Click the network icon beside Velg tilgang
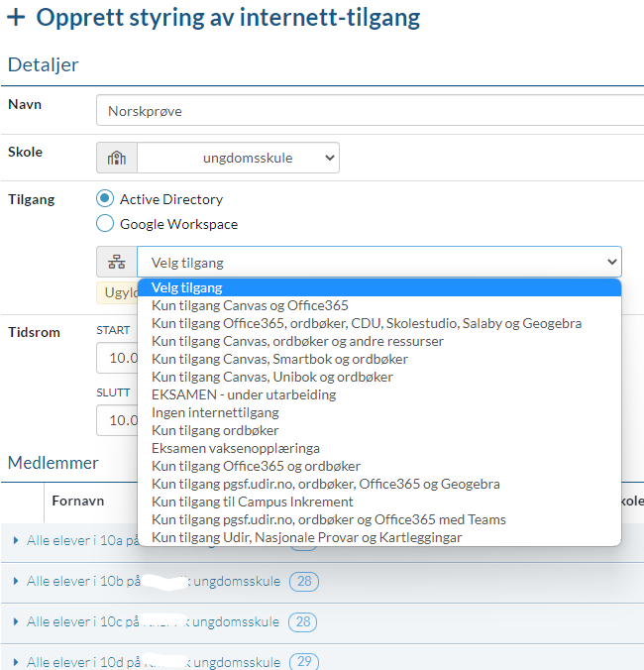The width and height of the screenshot is (644, 670). (117, 263)
